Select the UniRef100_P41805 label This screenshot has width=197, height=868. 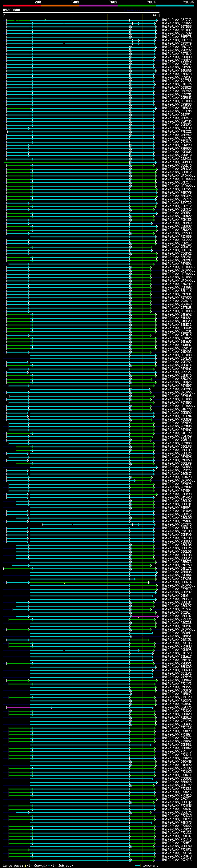click(x=177, y=511)
